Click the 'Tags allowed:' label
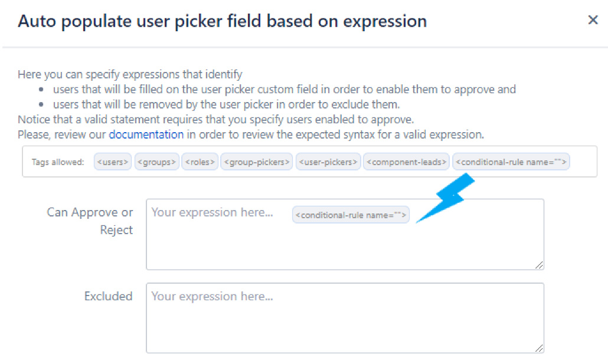Viewport: 608px width, 364px height. (x=58, y=162)
